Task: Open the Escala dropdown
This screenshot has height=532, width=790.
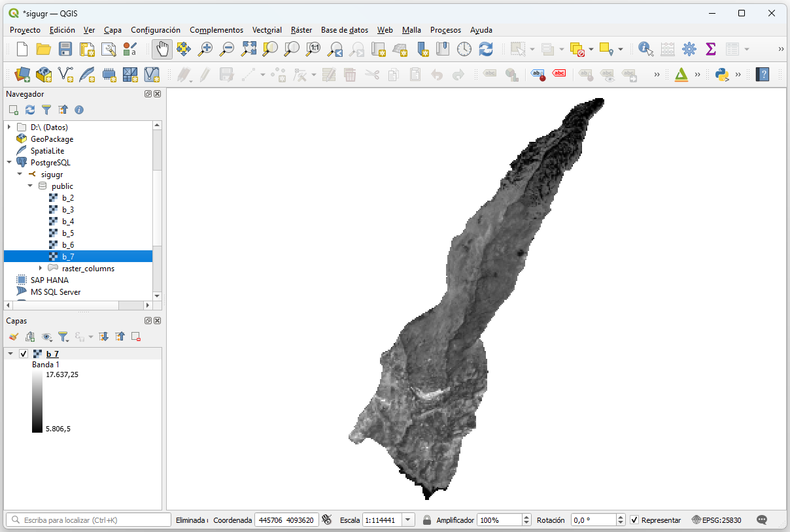Action: (x=407, y=520)
